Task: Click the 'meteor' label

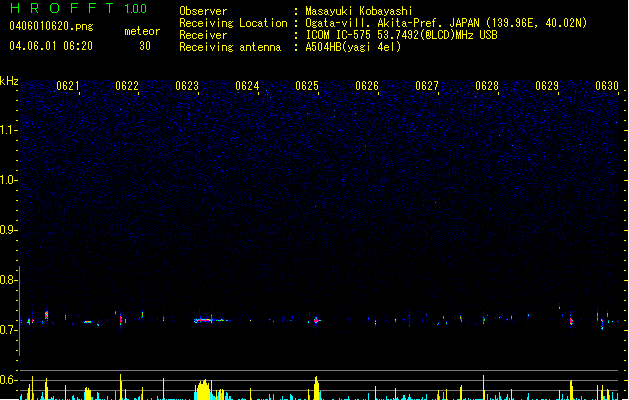Action: (x=142, y=31)
